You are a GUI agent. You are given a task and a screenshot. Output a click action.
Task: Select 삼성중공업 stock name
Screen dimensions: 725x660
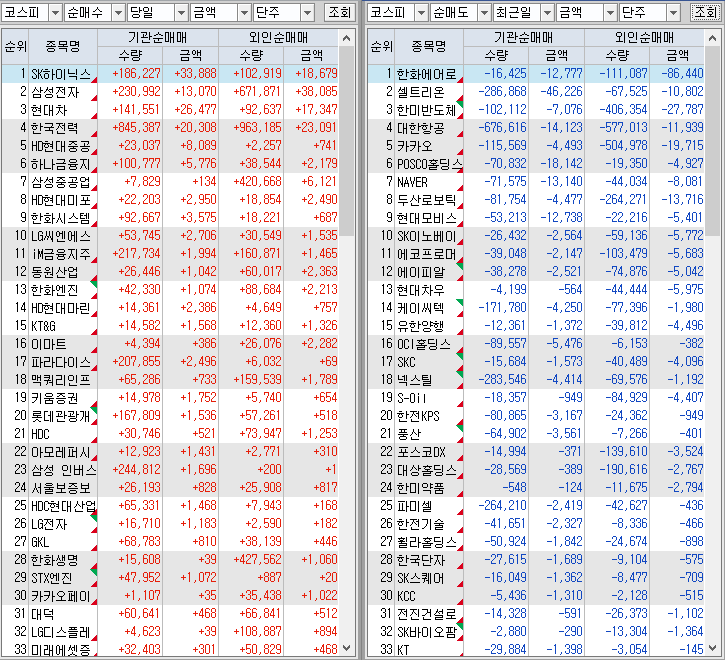(61, 182)
